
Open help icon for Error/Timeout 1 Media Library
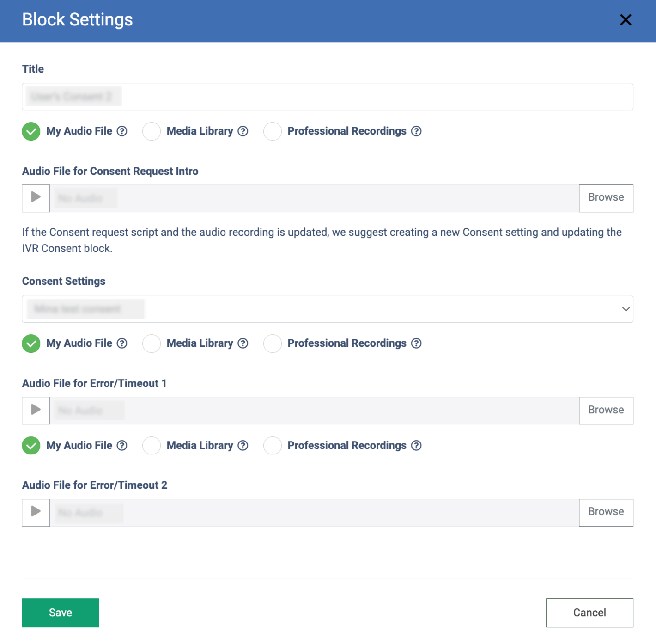[x=243, y=343]
